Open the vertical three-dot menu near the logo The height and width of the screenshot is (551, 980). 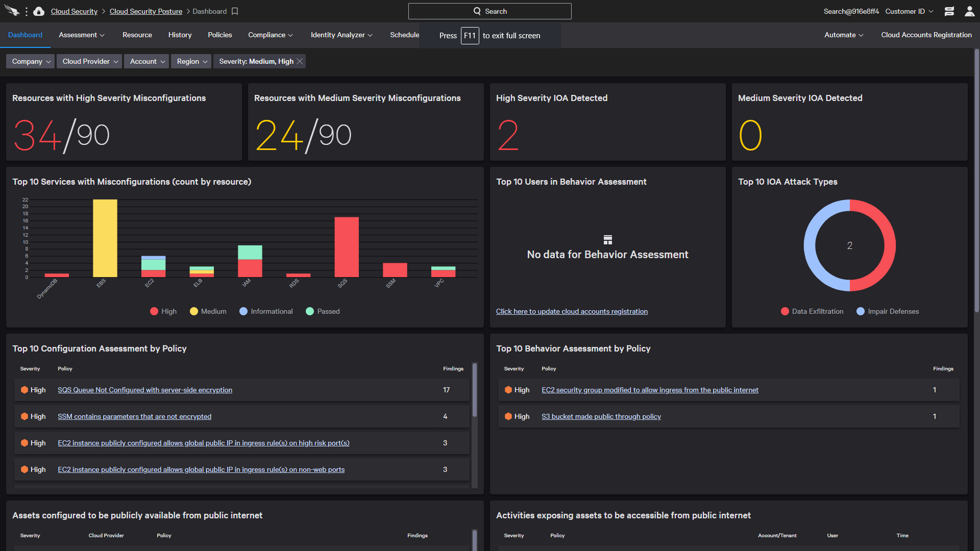[x=27, y=11]
